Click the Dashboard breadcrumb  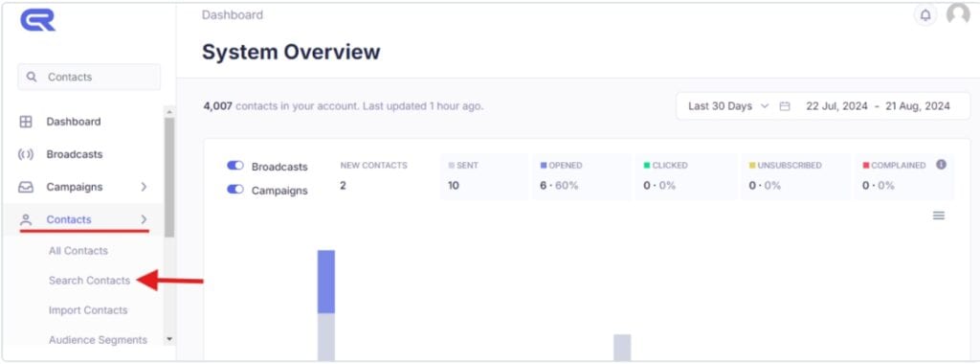(233, 15)
